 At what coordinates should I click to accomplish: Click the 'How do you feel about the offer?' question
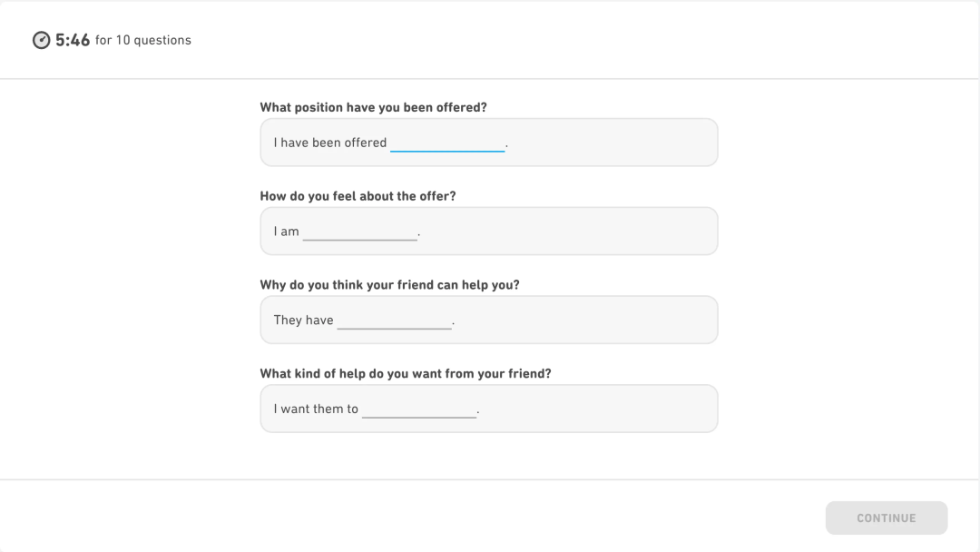pyautogui.click(x=358, y=196)
